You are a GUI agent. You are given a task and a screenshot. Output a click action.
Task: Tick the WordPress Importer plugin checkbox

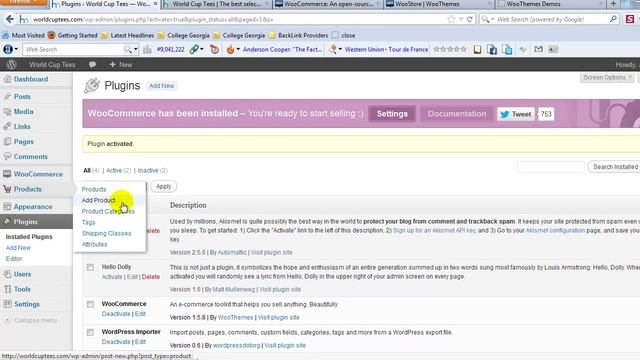click(x=90, y=332)
